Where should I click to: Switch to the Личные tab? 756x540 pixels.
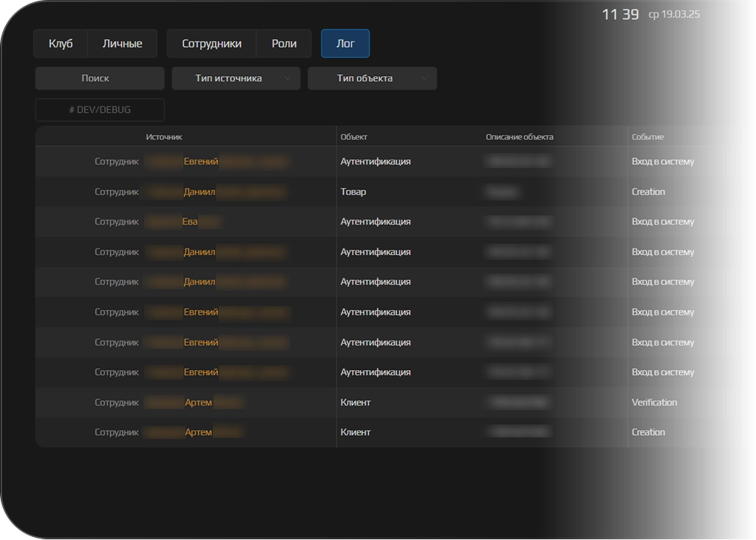[x=122, y=44]
